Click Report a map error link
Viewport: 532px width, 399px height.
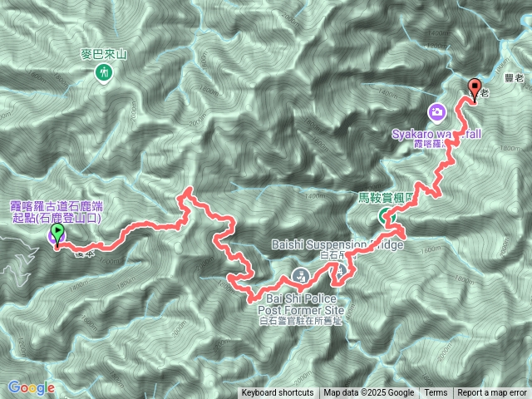492,393
